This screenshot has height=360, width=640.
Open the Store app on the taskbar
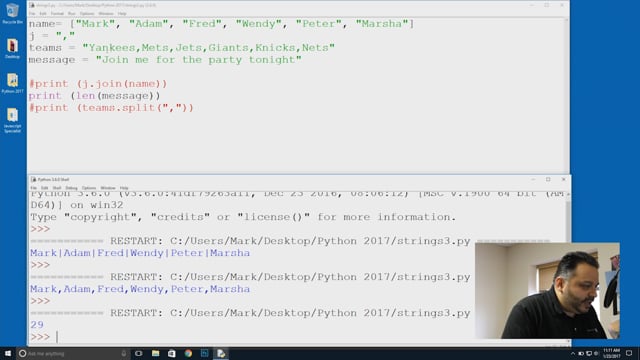pyautogui.click(x=172, y=353)
